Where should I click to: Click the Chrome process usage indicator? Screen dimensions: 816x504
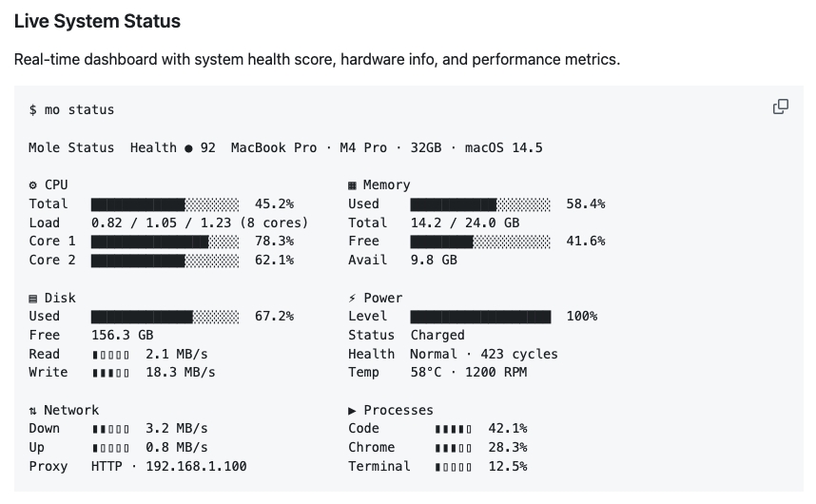tap(453, 447)
